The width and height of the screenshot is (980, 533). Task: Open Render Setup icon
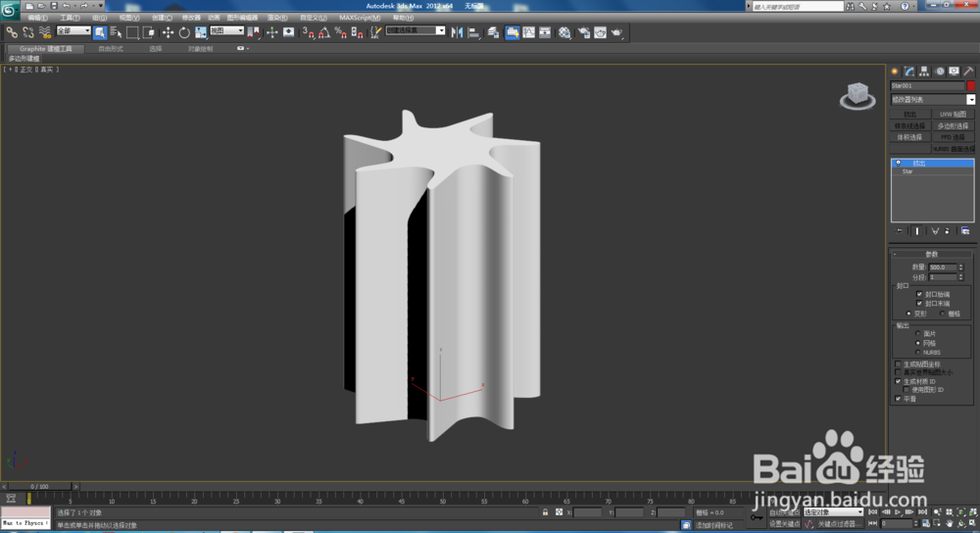click(x=584, y=32)
